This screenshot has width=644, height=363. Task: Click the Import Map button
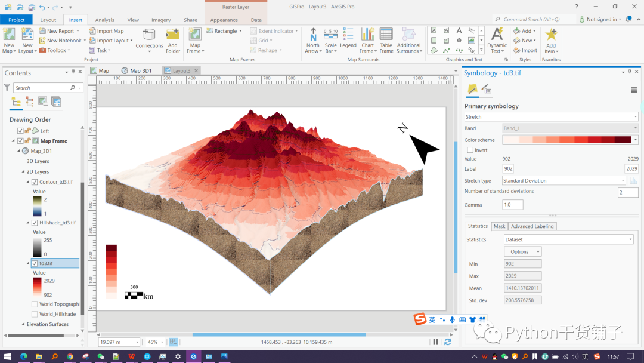pyautogui.click(x=106, y=31)
